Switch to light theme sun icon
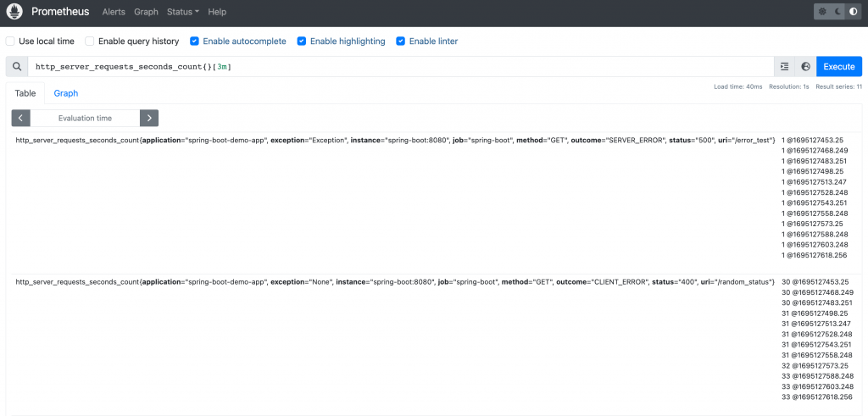The width and height of the screenshot is (868, 416). [822, 12]
